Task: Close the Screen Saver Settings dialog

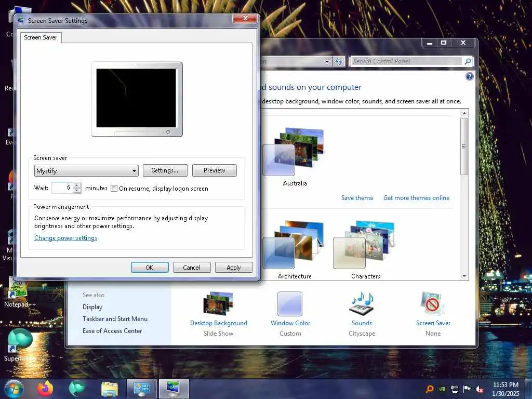Action: click(245, 18)
